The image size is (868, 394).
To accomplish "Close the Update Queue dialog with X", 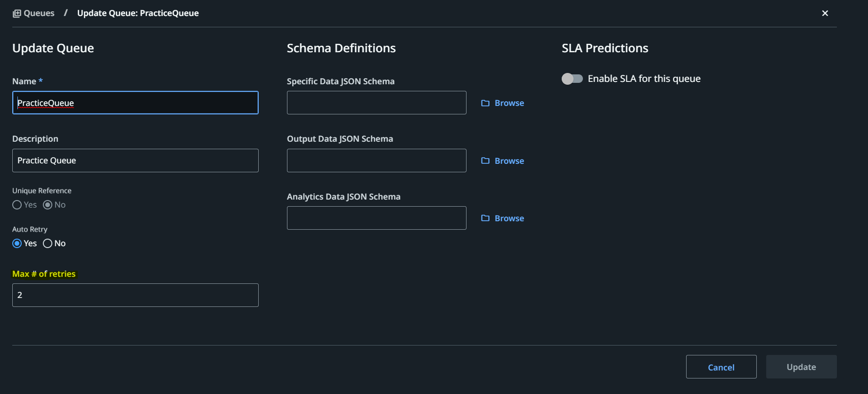I will click(x=825, y=13).
